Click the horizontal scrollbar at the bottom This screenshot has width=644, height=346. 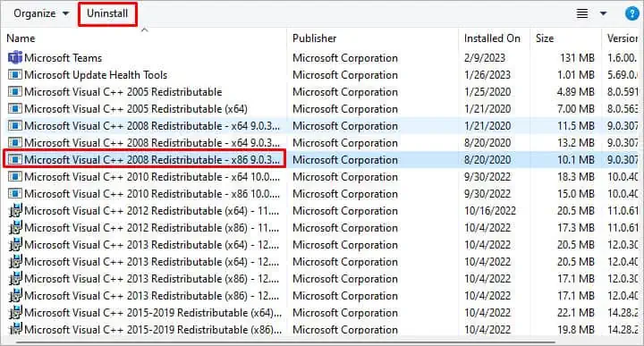click(x=285, y=342)
